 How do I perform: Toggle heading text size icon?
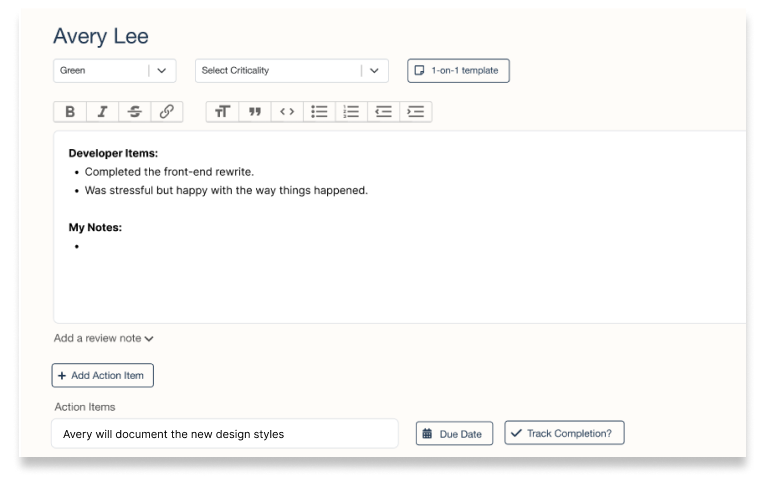[222, 112]
